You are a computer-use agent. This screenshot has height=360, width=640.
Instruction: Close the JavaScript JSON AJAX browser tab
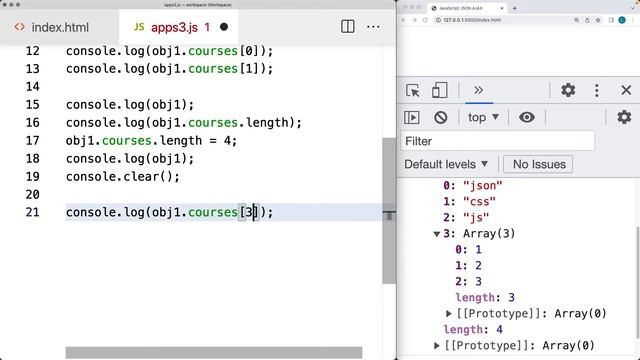click(x=502, y=8)
